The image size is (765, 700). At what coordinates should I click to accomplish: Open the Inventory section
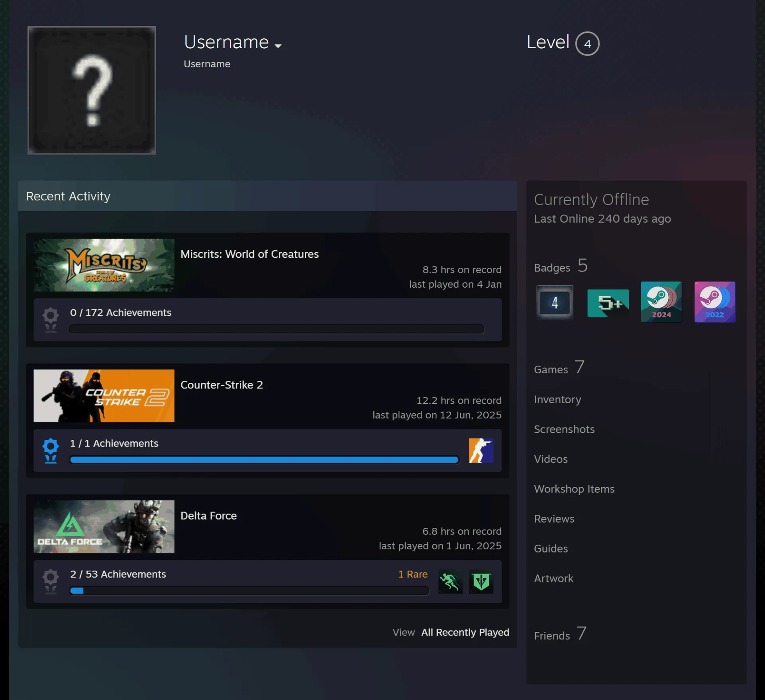(557, 400)
